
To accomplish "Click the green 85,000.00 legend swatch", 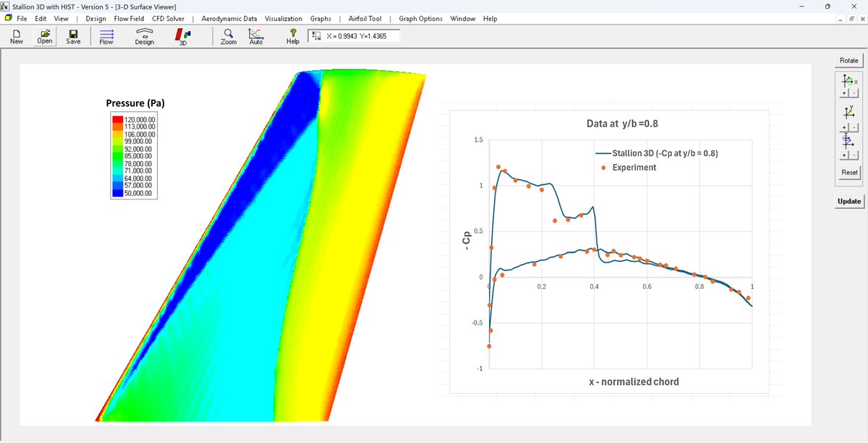I will click(118, 156).
